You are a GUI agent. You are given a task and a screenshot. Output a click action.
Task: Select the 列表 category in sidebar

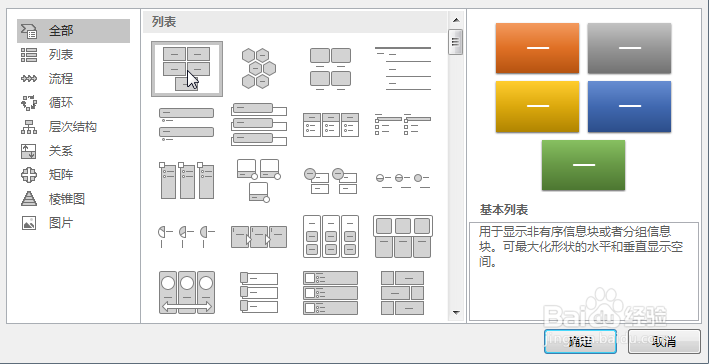(61, 55)
